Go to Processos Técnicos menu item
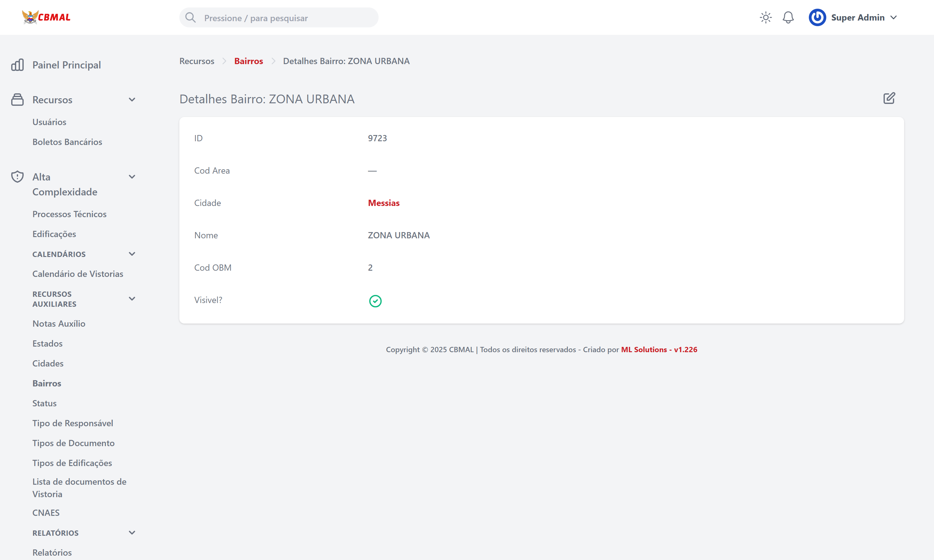The image size is (934, 560). pos(69,214)
